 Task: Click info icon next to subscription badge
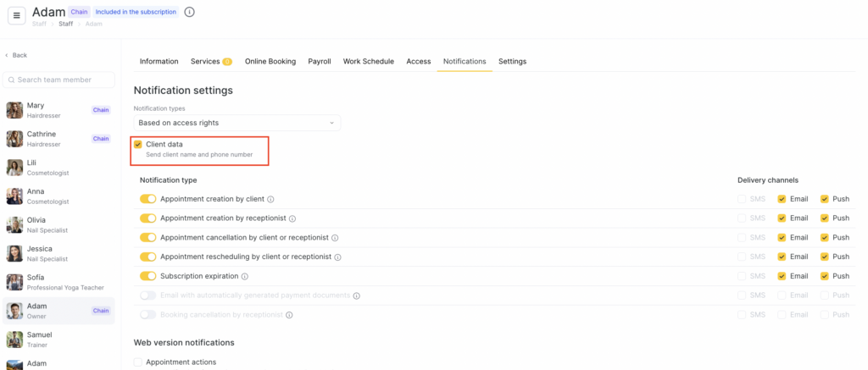189,12
